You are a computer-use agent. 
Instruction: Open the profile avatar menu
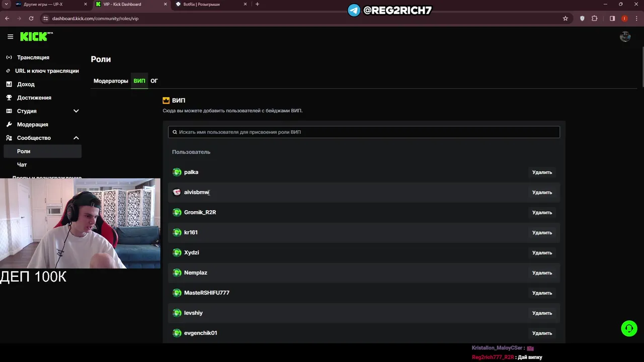(x=625, y=36)
